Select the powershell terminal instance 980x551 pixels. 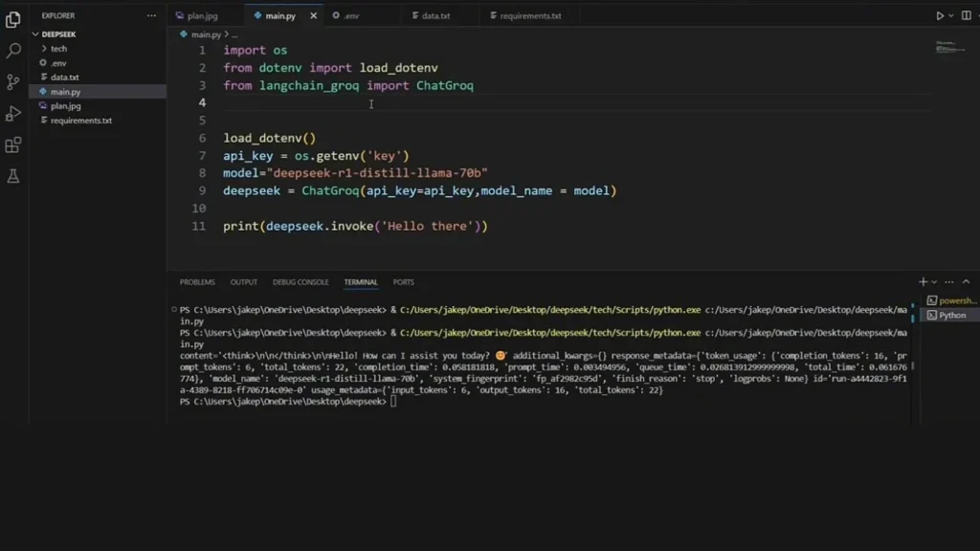952,300
